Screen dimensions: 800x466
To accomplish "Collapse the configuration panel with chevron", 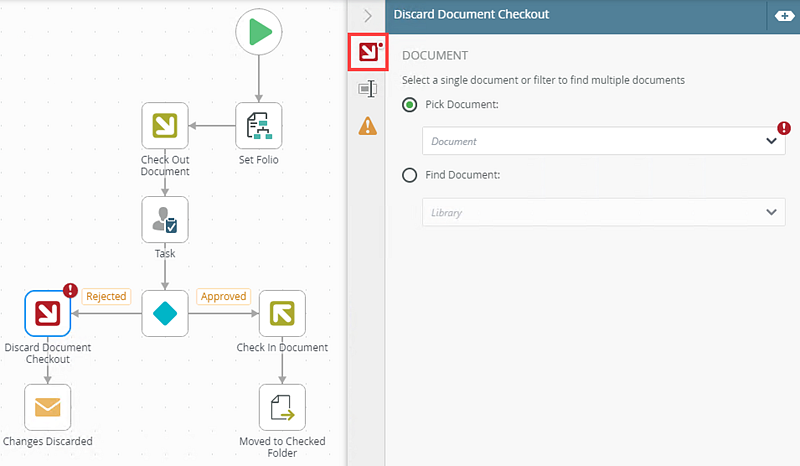I will [368, 16].
